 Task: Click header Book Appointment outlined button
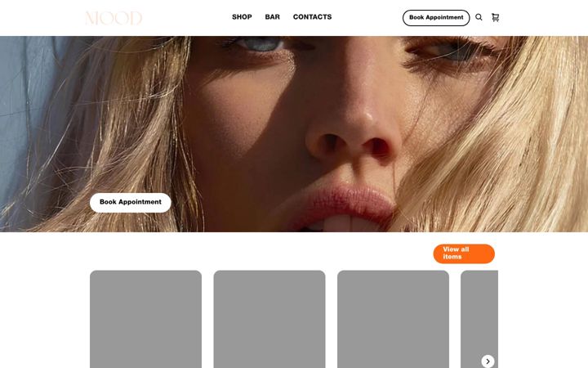436,18
